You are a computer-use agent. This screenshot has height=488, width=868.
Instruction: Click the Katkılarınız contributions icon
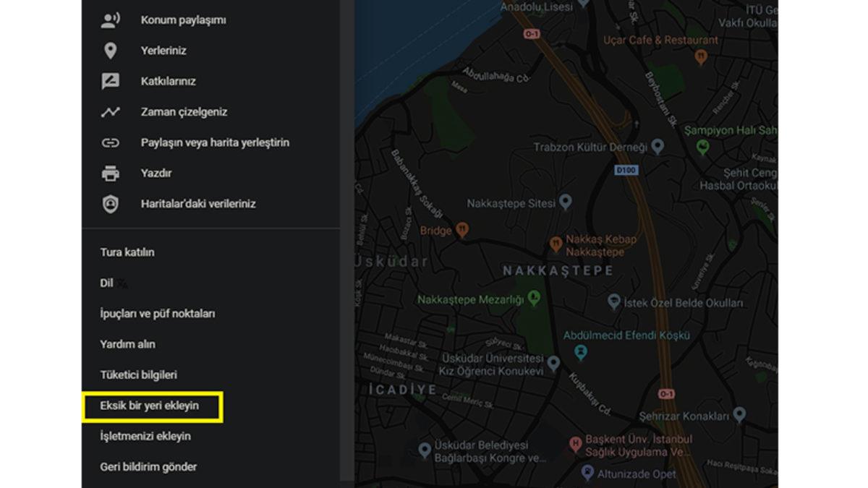coord(109,81)
